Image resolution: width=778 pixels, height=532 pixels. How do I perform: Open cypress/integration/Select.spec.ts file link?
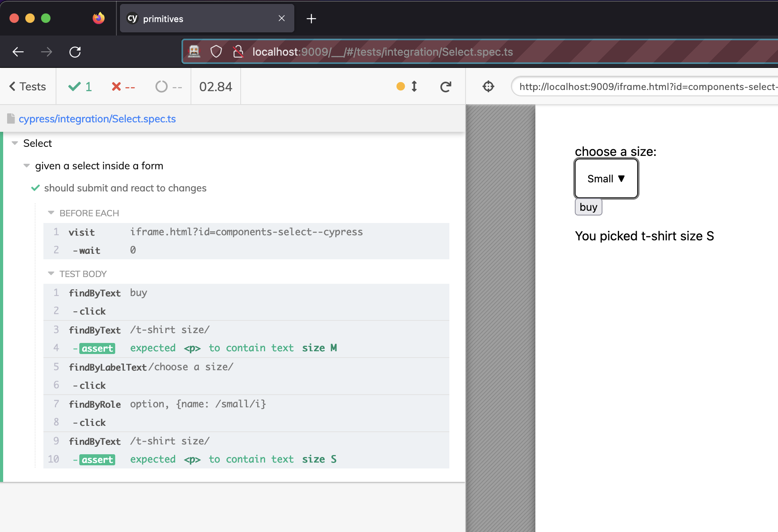[x=97, y=119]
